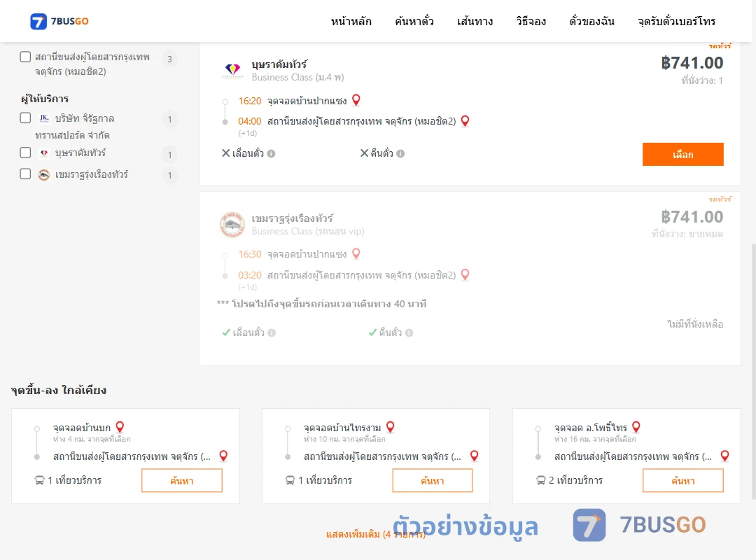Open map pin for 03:20 หมอชิต2 arrival
Image resolution: width=756 pixels, height=560 pixels.
(465, 274)
